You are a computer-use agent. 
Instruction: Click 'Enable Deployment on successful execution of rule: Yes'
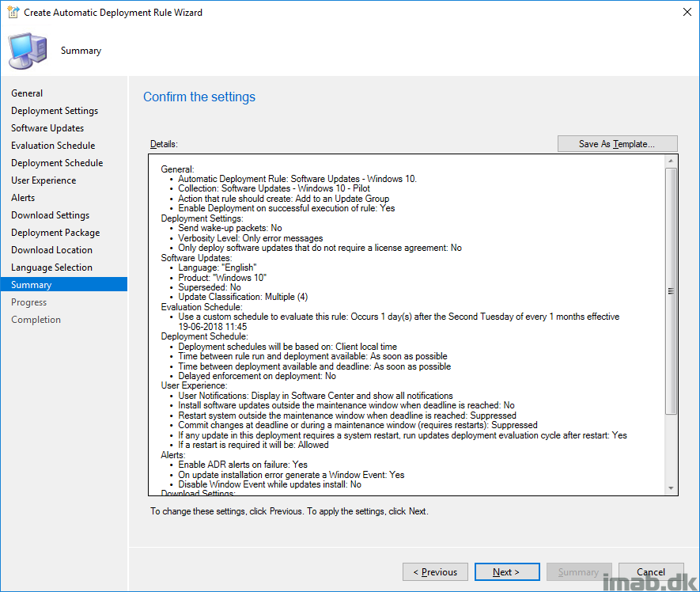click(x=286, y=208)
